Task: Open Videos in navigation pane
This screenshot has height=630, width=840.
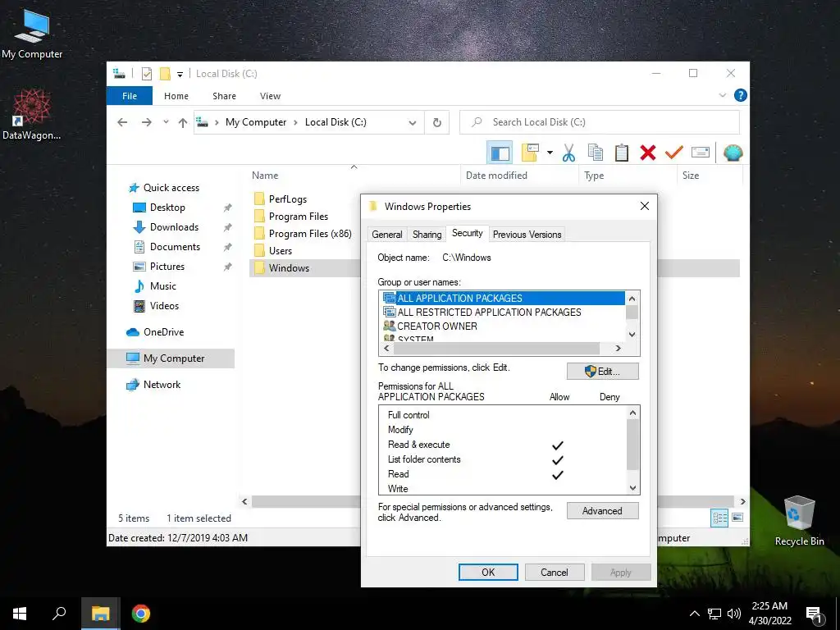Action: 163,306
